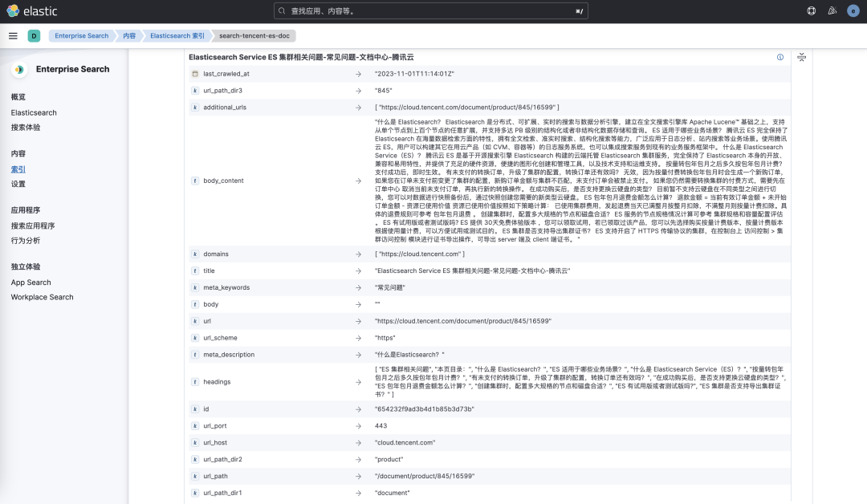Click the url_path_dir2 value "product"
Screen dimensions: 867x504
389,459
